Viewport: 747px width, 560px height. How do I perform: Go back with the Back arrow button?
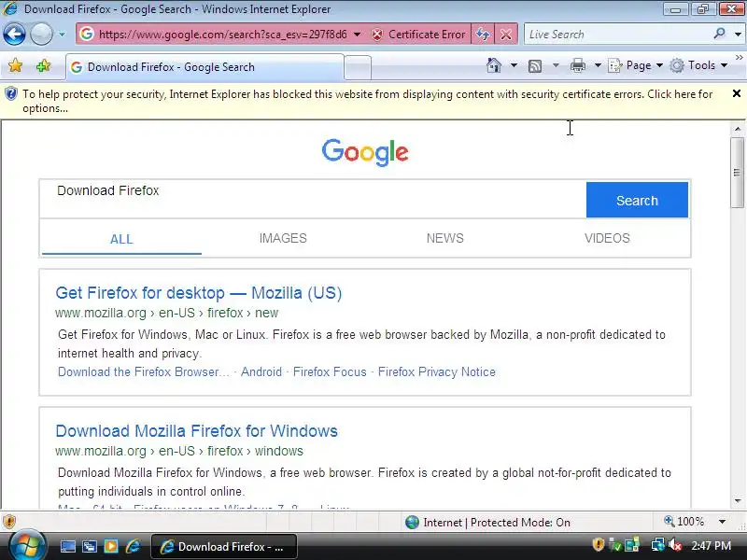14,35
